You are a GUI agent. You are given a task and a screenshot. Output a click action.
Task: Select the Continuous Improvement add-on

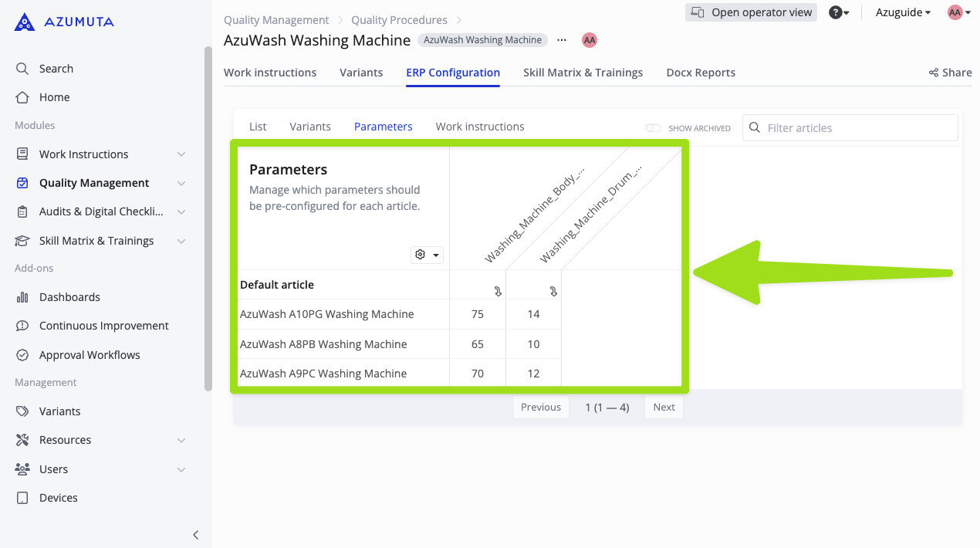pos(22,325)
